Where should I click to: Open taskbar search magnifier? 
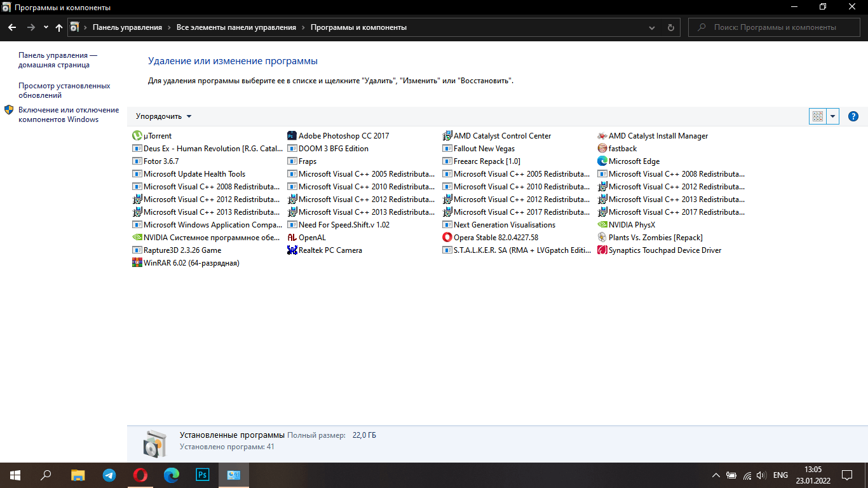[x=46, y=475]
